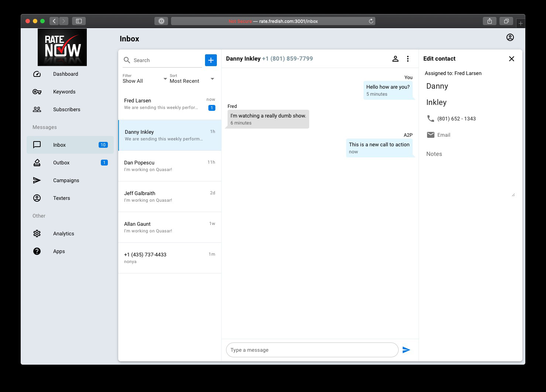Open a new Safari tab with plus
The image size is (546, 392).
coord(521,23)
